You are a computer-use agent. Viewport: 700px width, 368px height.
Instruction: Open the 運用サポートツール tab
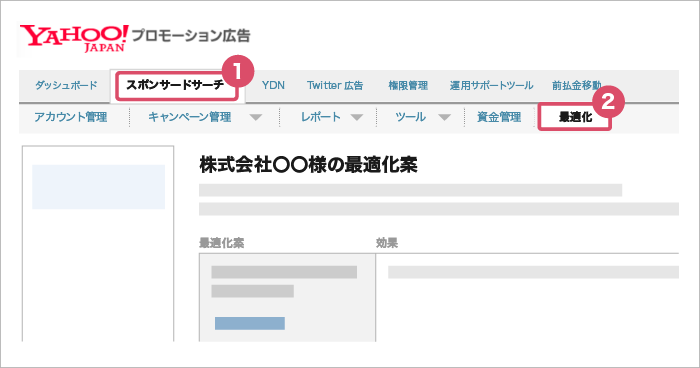tap(492, 85)
